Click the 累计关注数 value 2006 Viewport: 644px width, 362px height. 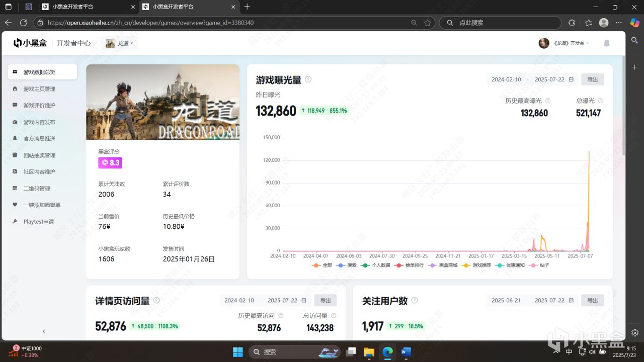[x=106, y=195]
